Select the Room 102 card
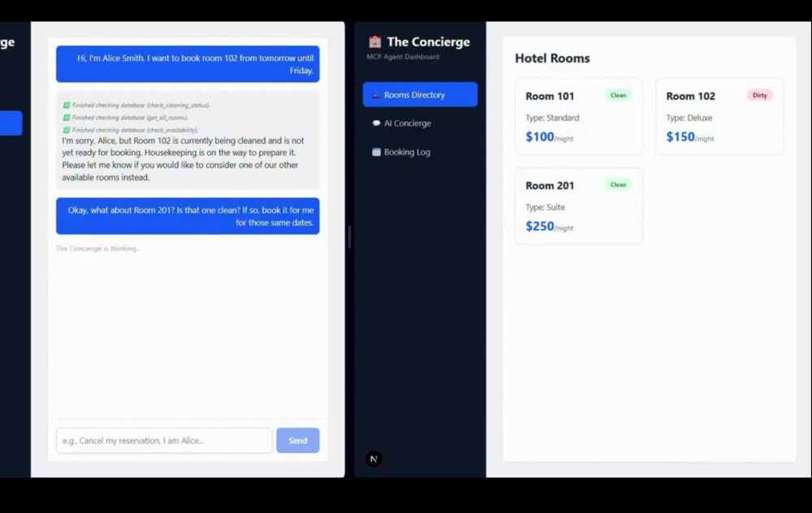 719,116
